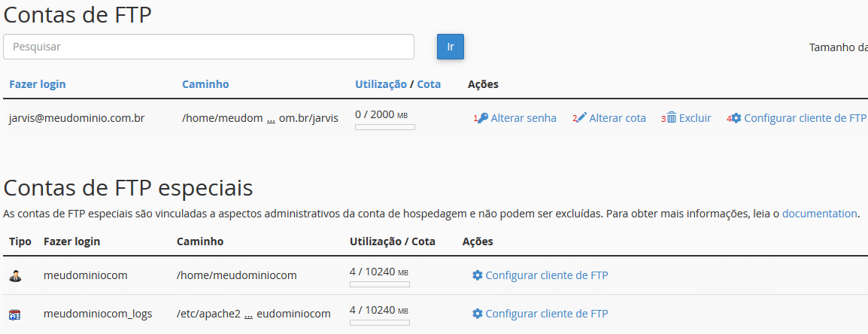Click gear icon in meudominiocom_logs row
The height and width of the screenshot is (334, 868).
point(478,314)
